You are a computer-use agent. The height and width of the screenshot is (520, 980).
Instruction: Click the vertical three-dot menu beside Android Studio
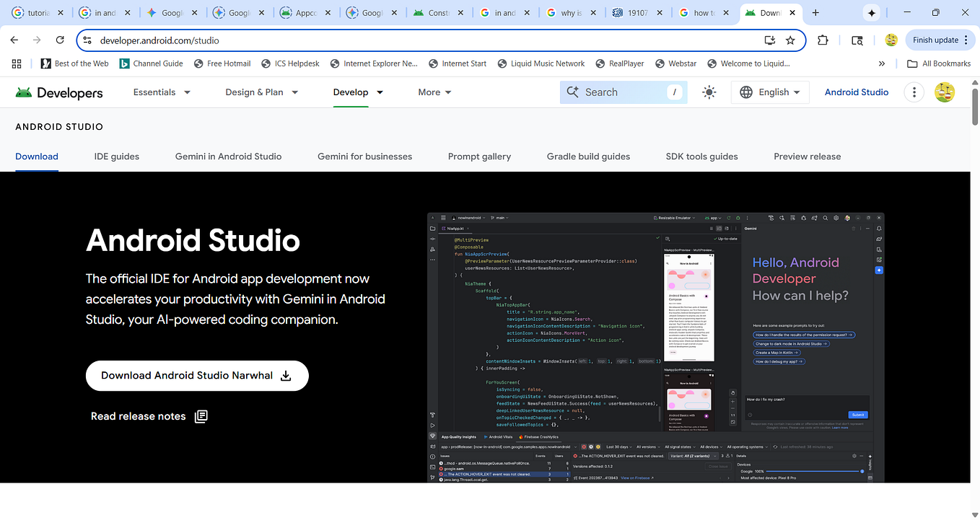[x=914, y=92]
